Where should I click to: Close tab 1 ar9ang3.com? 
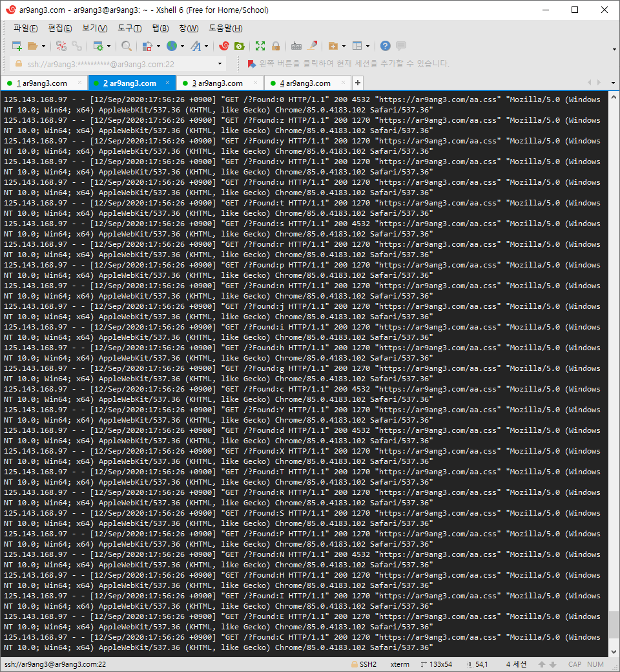(79, 83)
